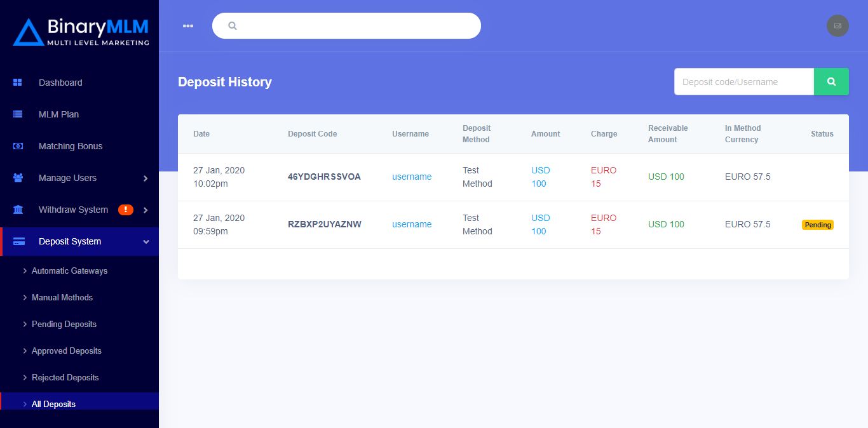Click the Pending status badge
Viewport: 868px width, 428px height.
[817, 225]
